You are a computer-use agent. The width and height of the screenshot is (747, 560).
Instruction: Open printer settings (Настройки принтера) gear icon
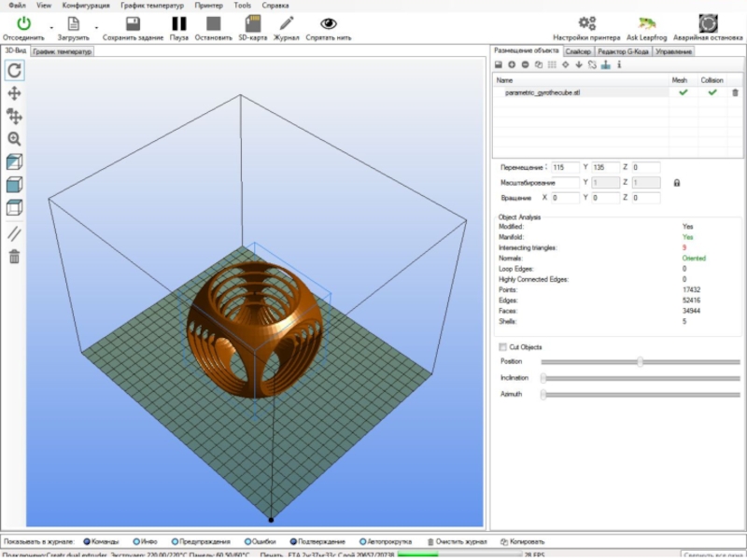pos(587,23)
